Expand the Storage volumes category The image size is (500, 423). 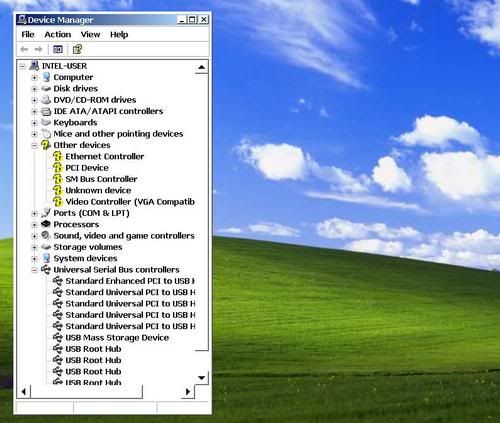(x=34, y=247)
